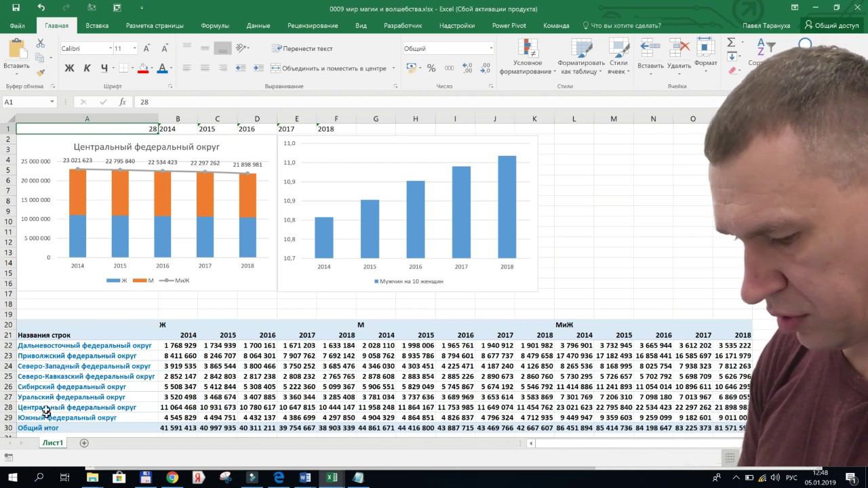Apply percent style format
The height and width of the screenshot is (488, 868).
point(431,68)
